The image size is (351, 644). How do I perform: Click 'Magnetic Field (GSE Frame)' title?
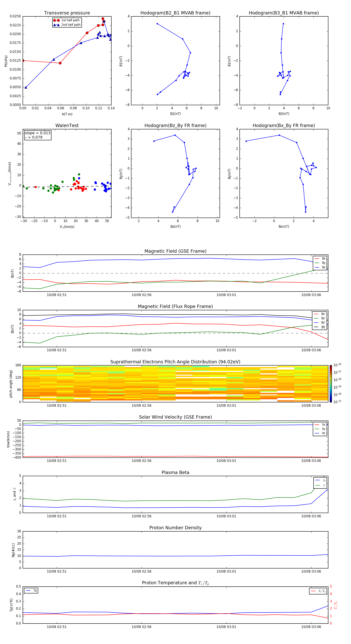coord(175,251)
